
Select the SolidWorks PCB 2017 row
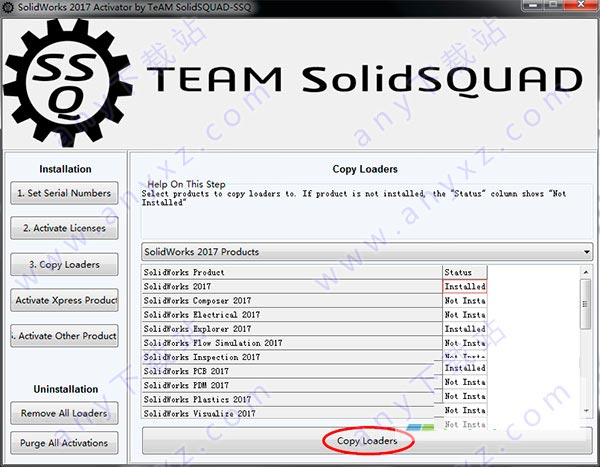point(292,371)
